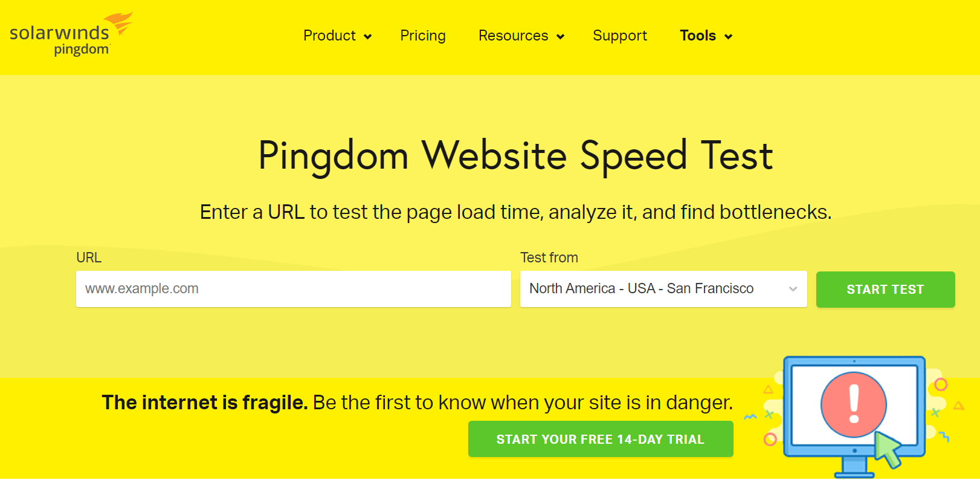Screen dimensions: 980x480
Task: Click the "The internet is fragile" text
Action: click(x=205, y=402)
